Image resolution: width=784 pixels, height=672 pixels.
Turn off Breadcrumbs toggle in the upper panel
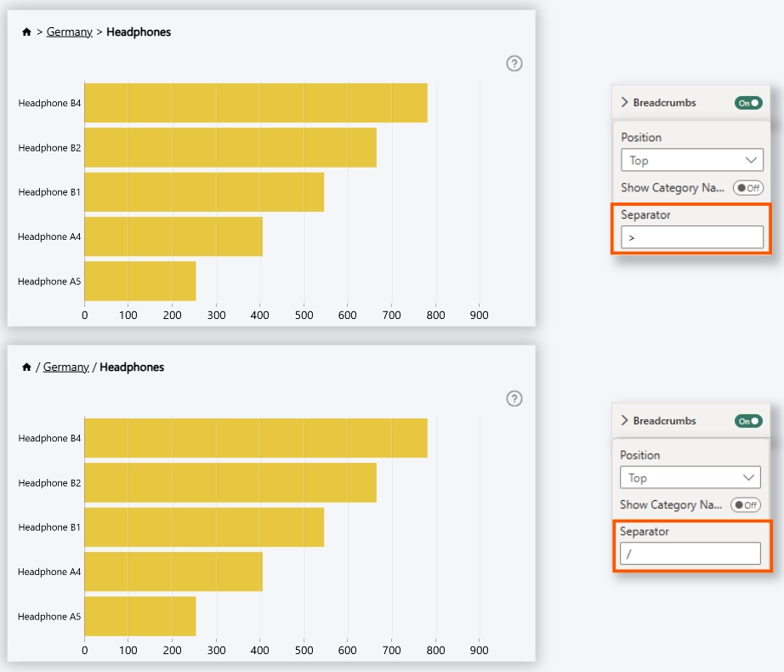pos(748,103)
